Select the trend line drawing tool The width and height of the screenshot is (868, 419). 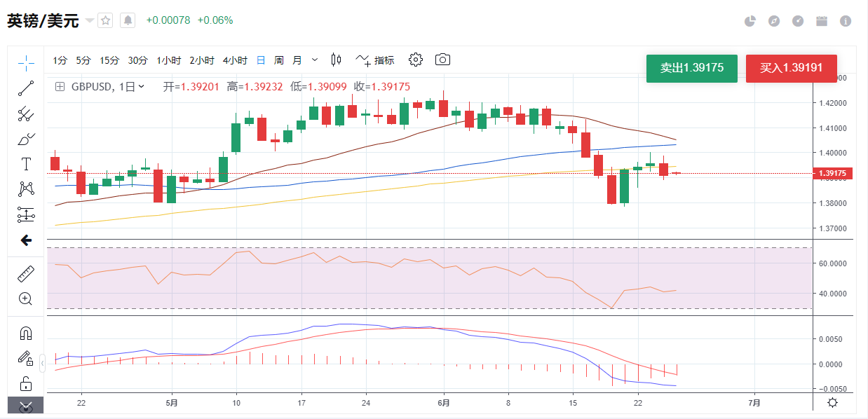coord(26,88)
